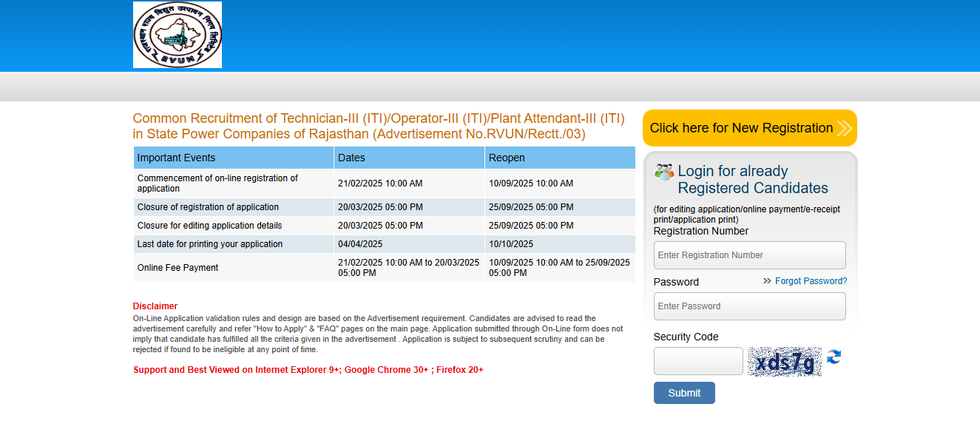Viewport: 980px width, 438px height.
Task: Click the Important Events column header
Action: (x=176, y=158)
